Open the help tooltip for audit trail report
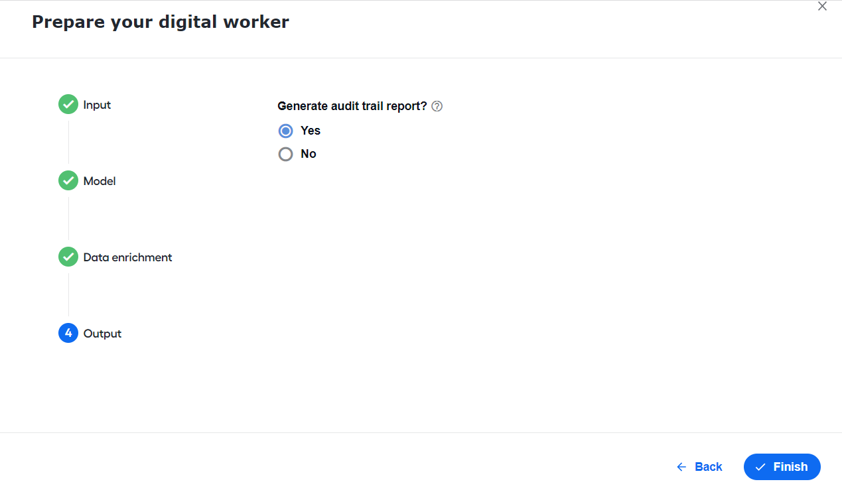The image size is (842, 504). [x=437, y=106]
